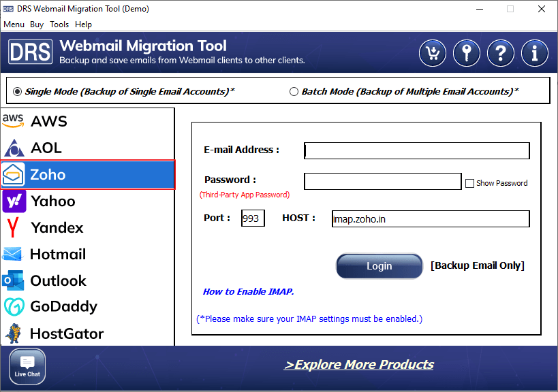
Task: Open the Menu menu
Action: [14, 24]
